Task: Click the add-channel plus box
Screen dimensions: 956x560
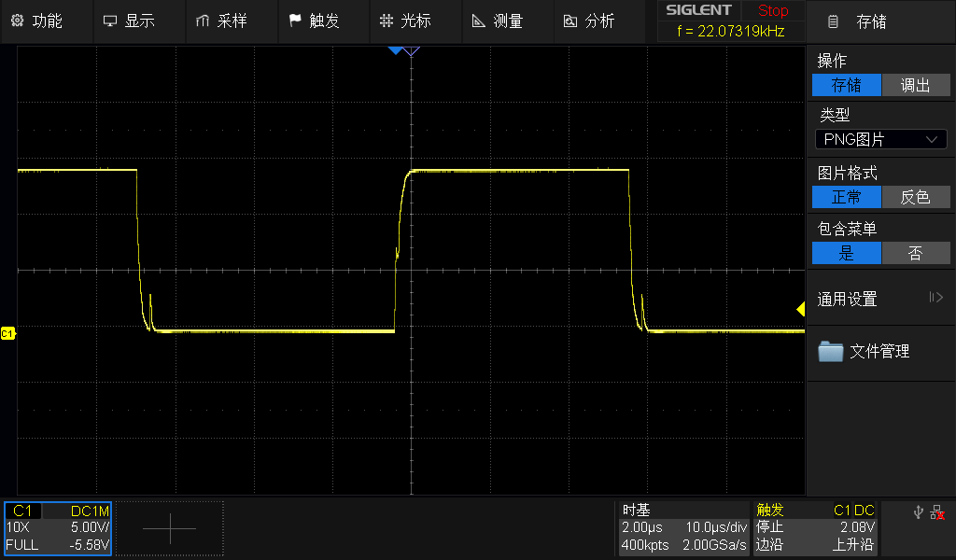Action: 170,528
